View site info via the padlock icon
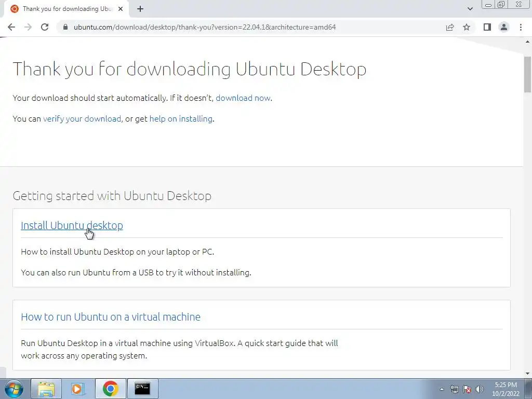 click(65, 27)
